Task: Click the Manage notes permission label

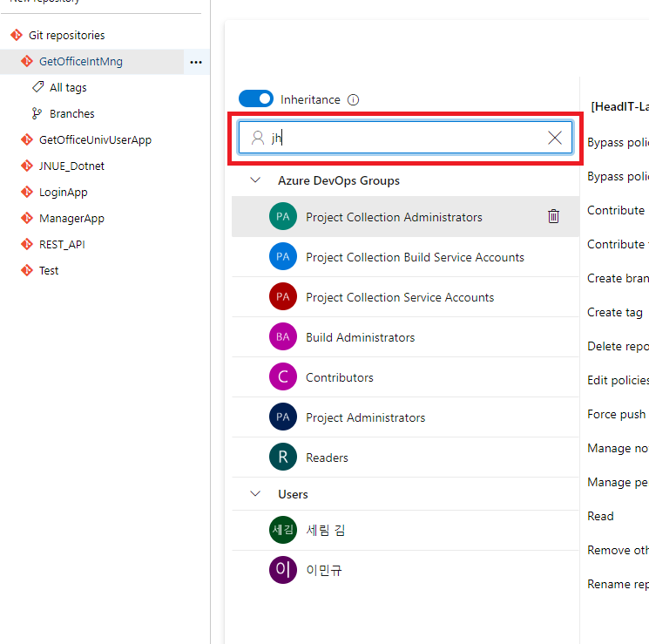Action: click(618, 448)
